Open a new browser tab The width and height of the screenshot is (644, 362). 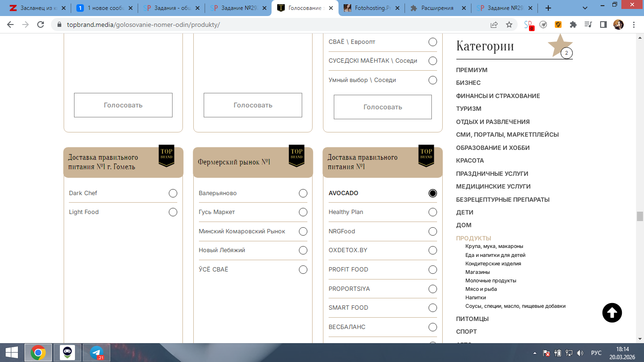(548, 8)
